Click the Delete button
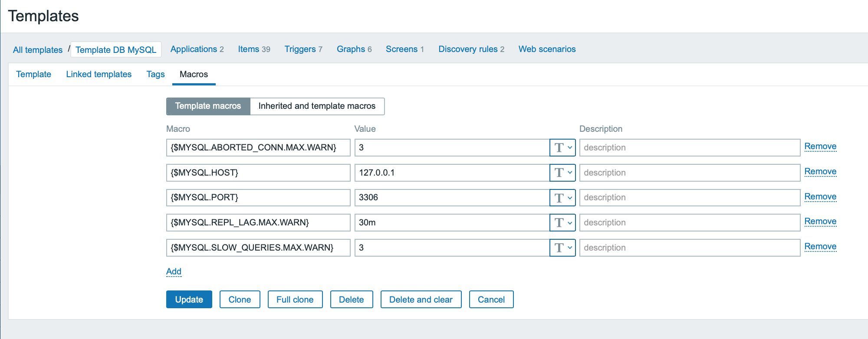This screenshot has width=868, height=339. (352, 300)
